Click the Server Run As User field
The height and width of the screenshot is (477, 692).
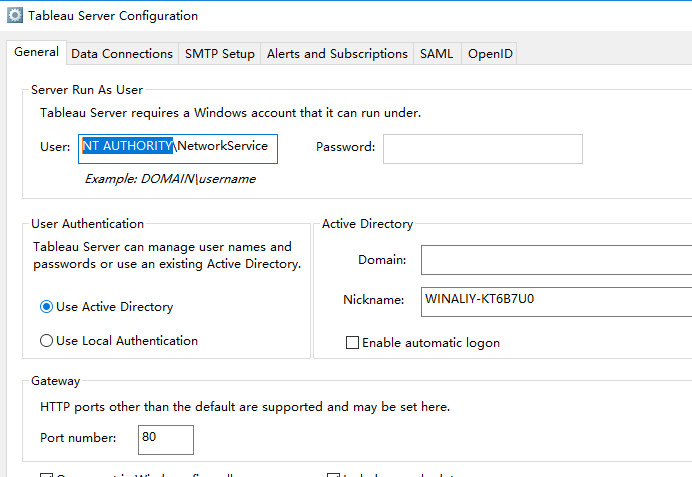178,149
